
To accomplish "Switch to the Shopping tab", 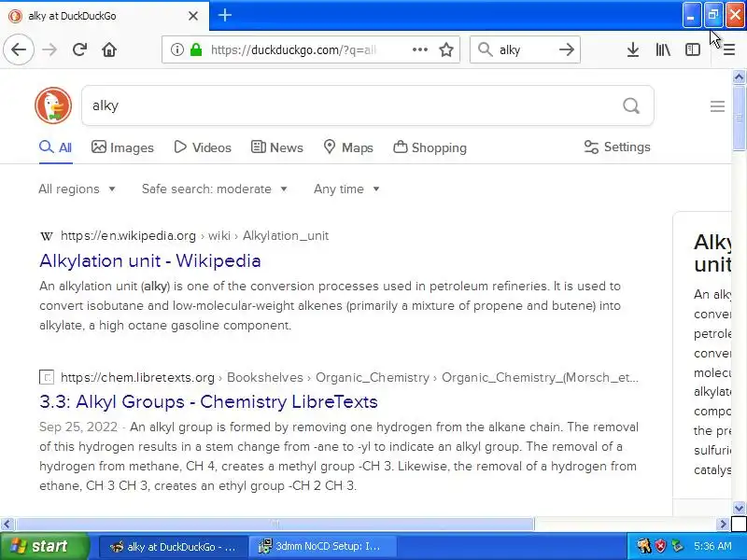I will point(430,147).
